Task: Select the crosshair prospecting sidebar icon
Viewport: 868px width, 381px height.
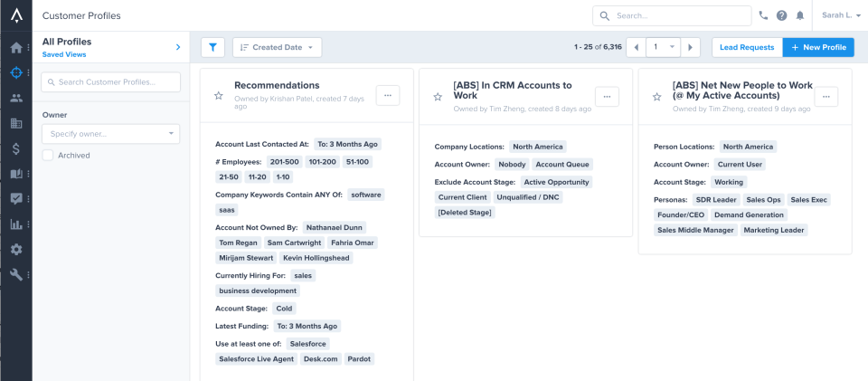Action: pos(16,72)
